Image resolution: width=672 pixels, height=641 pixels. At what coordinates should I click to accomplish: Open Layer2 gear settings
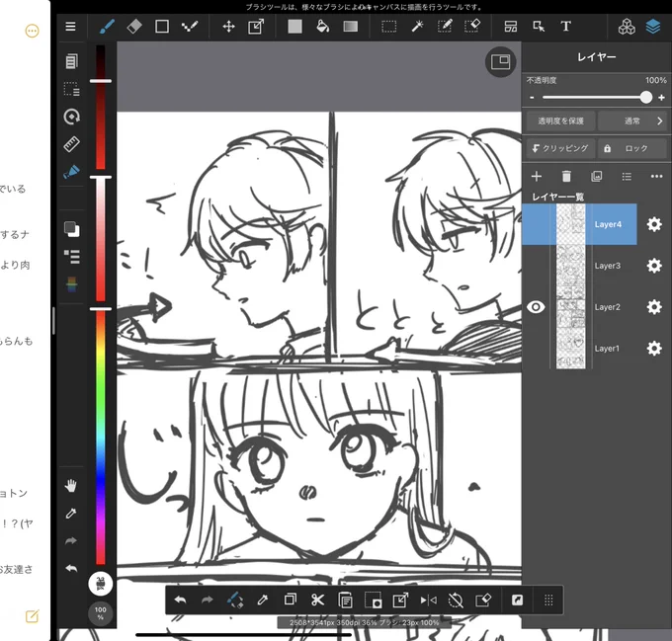click(654, 307)
